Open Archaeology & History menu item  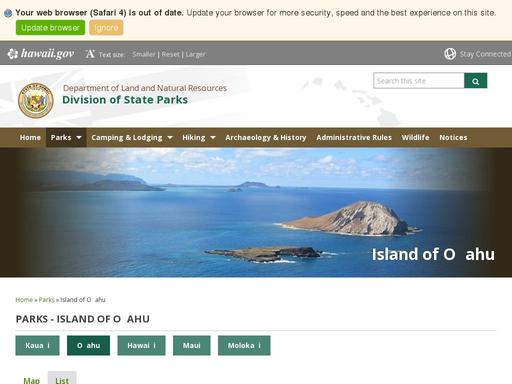pyautogui.click(x=266, y=137)
